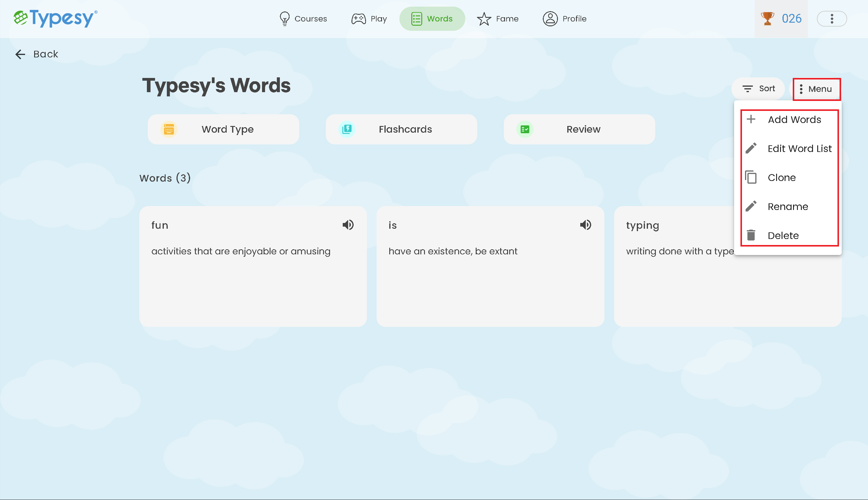Select the Courses lightbulb icon
This screenshot has width=868, height=500.
pyautogui.click(x=284, y=18)
